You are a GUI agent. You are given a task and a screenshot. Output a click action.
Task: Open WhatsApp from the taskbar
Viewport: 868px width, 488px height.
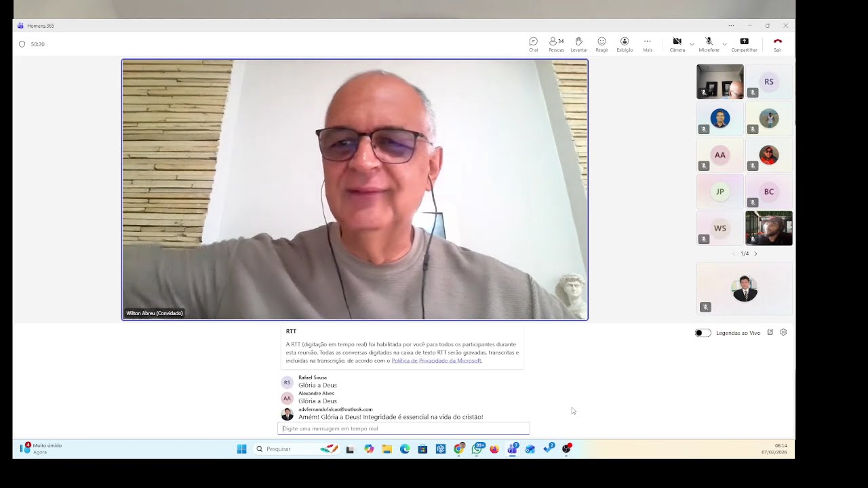[477, 449]
